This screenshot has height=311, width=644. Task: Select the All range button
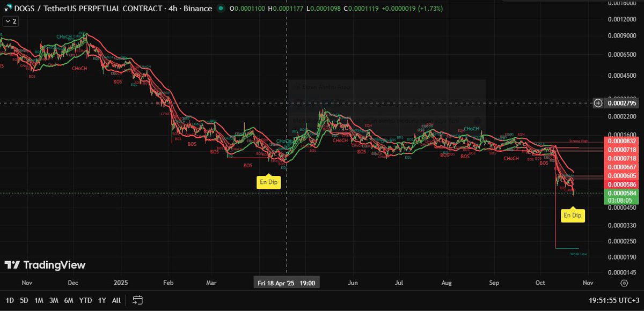[x=116, y=301]
